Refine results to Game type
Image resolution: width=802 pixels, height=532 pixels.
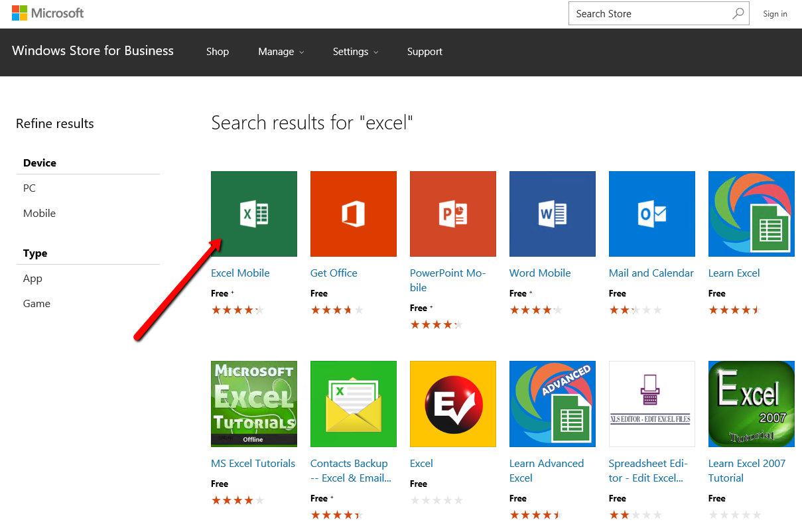point(36,304)
